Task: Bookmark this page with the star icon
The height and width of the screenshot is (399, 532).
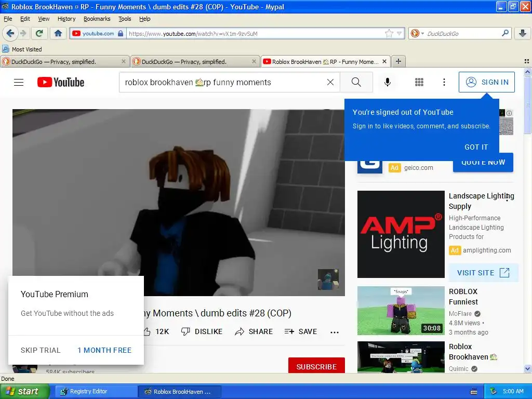Action: pyautogui.click(x=389, y=33)
